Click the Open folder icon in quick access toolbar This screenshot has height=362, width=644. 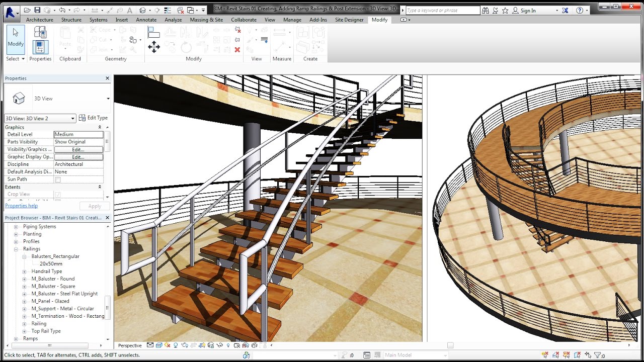[x=27, y=10]
